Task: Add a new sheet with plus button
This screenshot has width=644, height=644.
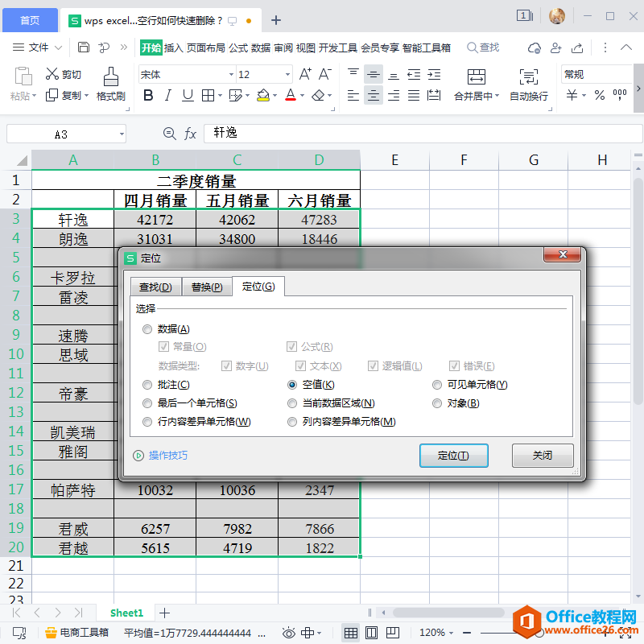Action: [x=164, y=613]
